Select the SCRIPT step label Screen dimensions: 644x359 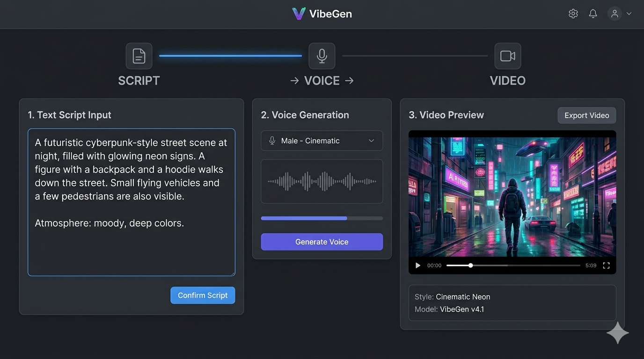pos(139,80)
